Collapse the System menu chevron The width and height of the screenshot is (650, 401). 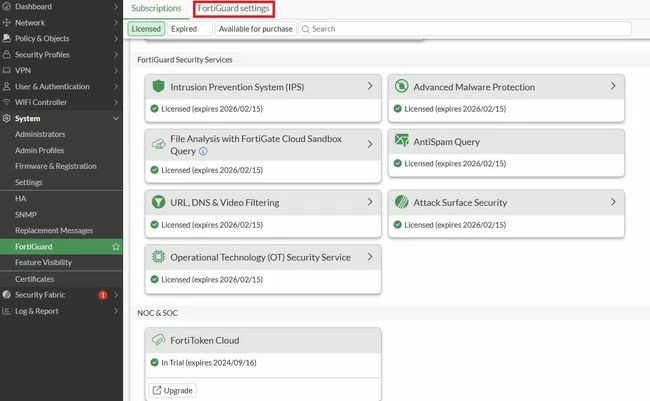point(116,118)
